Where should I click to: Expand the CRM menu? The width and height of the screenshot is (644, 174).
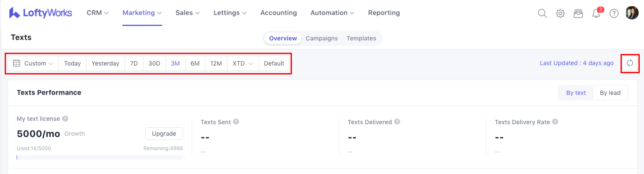pos(98,13)
